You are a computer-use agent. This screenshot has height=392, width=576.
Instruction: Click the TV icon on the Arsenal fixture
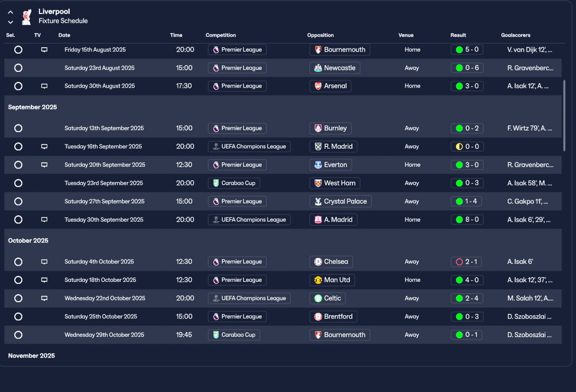coord(44,86)
